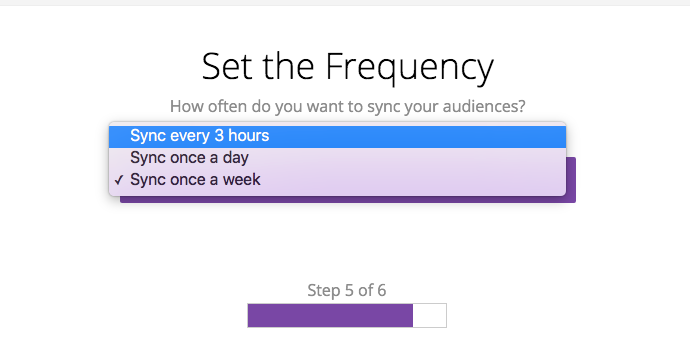Click the highlighted blue row in the menu

[338, 137]
